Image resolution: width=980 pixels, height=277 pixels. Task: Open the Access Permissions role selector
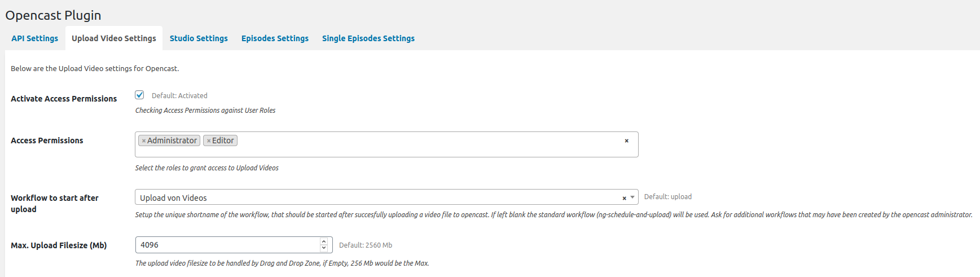coord(386,144)
